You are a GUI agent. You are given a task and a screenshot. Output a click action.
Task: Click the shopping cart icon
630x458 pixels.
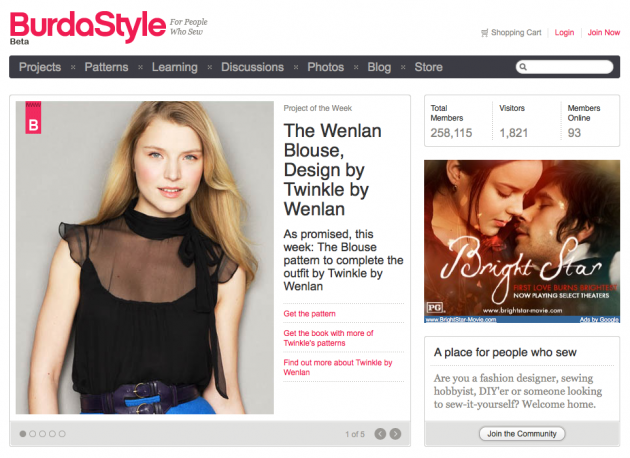point(485,33)
